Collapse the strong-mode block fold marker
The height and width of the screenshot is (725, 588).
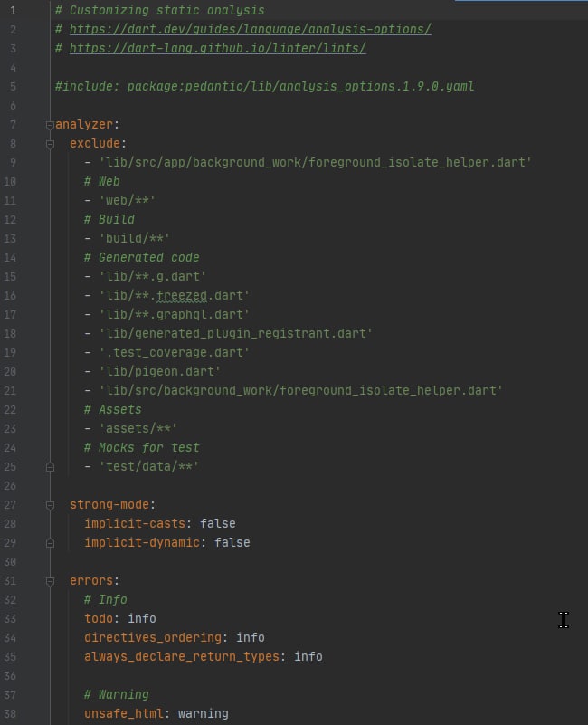point(50,505)
